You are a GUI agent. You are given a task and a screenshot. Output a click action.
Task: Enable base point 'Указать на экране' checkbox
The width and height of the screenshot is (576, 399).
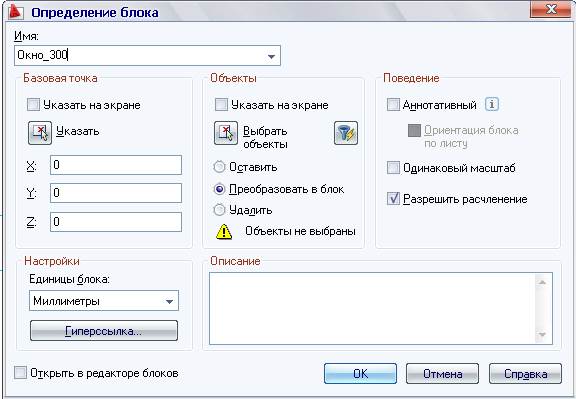(x=33, y=104)
